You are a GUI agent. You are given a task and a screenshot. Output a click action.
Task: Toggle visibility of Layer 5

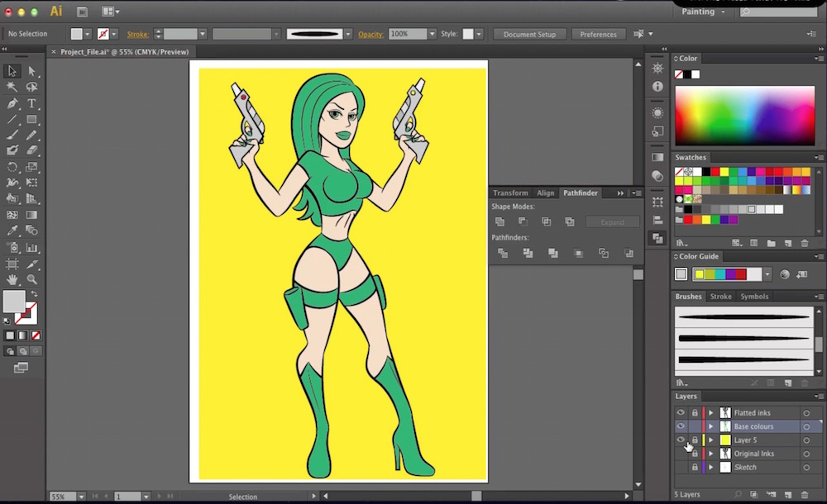tap(681, 440)
